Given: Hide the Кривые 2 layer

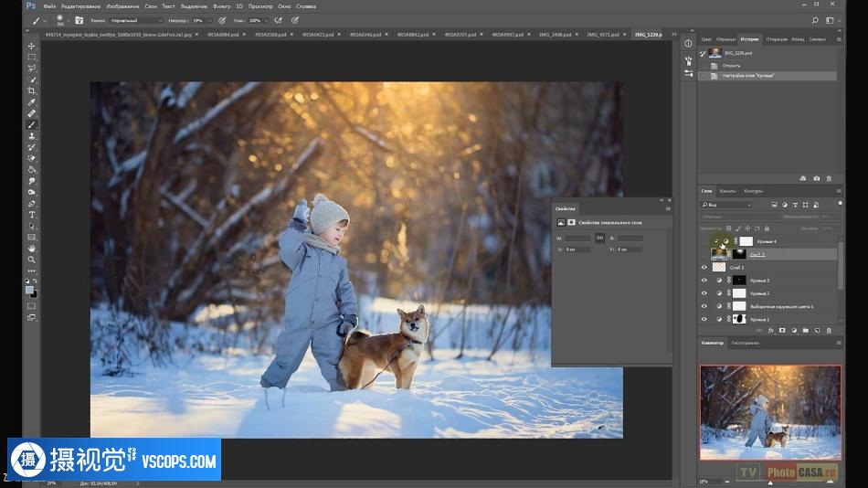Looking at the screenshot, I should click(x=704, y=293).
